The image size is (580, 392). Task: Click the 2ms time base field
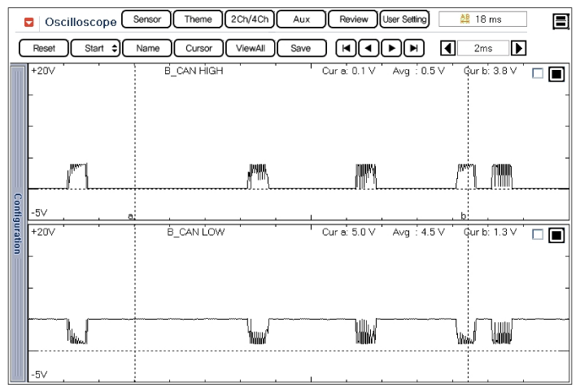click(483, 48)
